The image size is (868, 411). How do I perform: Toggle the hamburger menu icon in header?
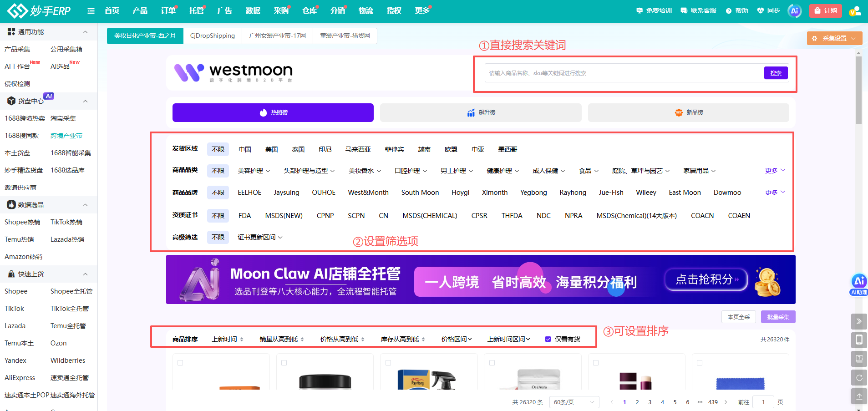click(x=91, y=10)
